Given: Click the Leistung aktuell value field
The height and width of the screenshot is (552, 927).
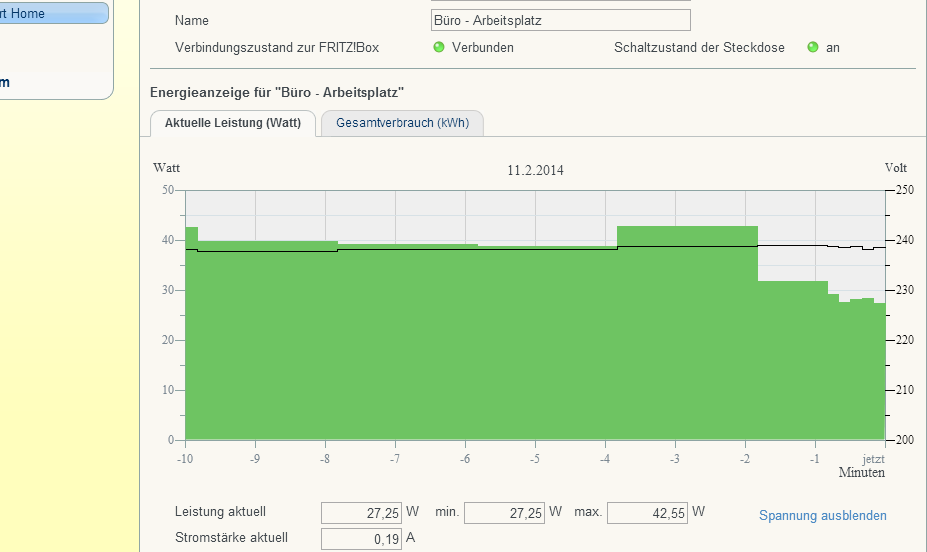Looking at the screenshot, I should pos(361,513).
